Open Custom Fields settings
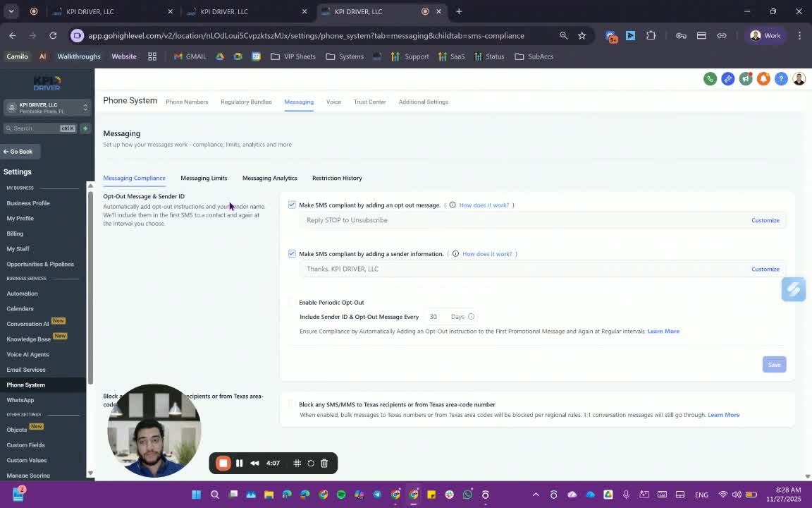Viewport: 812px width, 508px height. tap(25, 445)
